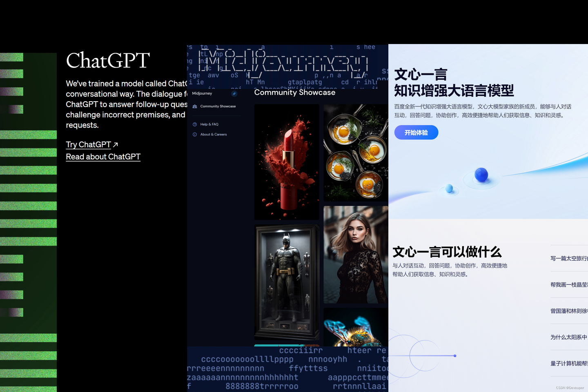Open the woman in black lace image

(x=356, y=255)
